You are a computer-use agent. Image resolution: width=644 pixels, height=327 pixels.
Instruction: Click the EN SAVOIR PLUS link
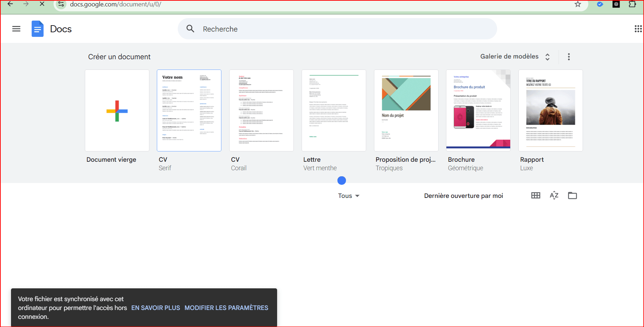pyautogui.click(x=155, y=308)
